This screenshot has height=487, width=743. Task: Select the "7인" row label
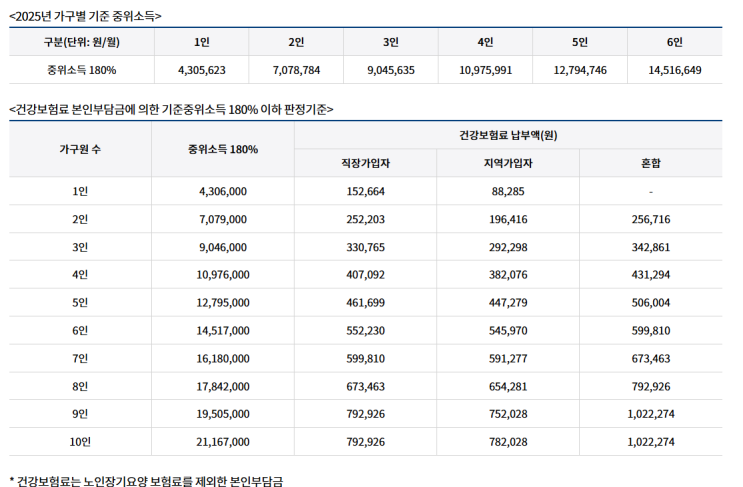(x=80, y=358)
